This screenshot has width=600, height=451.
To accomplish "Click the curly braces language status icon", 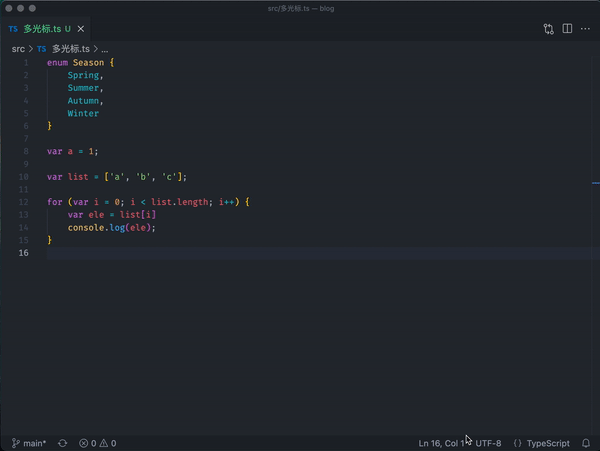I will (x=517, y=443).
